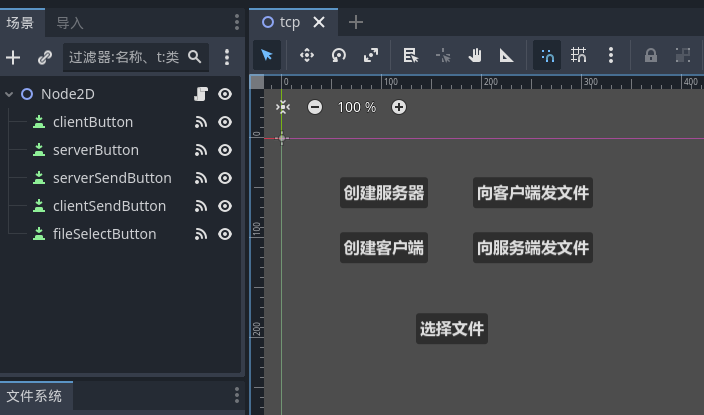This screenshot has width=704, height=415.
Task: Open scene dock extra options menu
Action: tap(227, 58)
